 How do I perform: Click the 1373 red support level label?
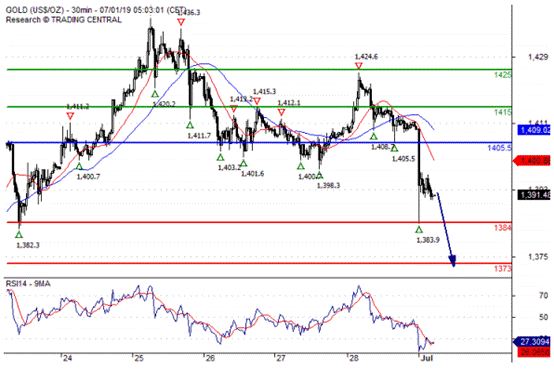(x=502, y=269)
